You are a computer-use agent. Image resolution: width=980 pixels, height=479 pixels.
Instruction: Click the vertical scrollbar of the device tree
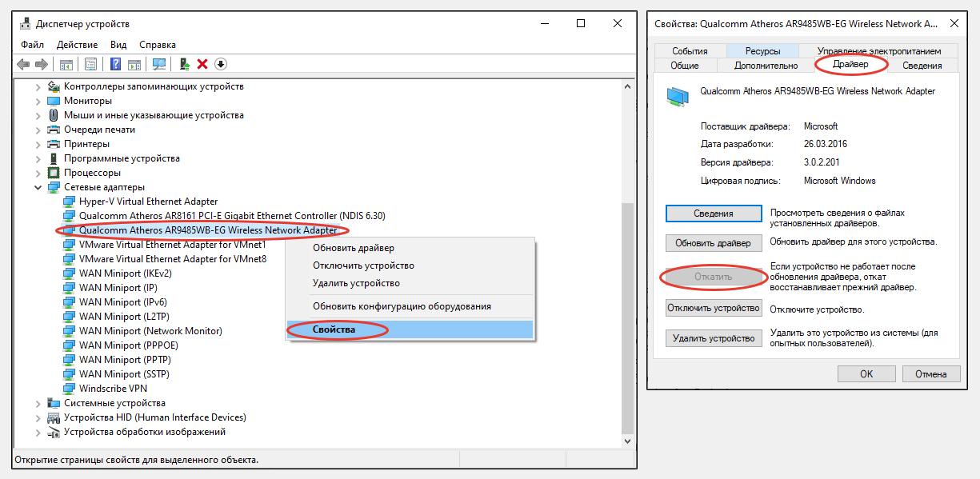(628, 263)
